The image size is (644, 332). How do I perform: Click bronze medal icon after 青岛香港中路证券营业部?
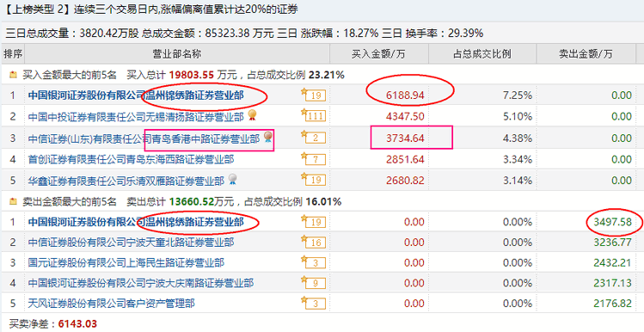(267, 137)
